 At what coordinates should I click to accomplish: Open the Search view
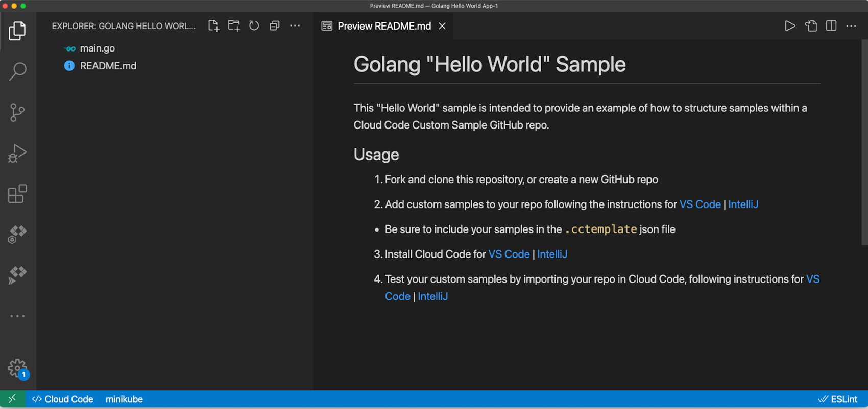pos(17,71)
